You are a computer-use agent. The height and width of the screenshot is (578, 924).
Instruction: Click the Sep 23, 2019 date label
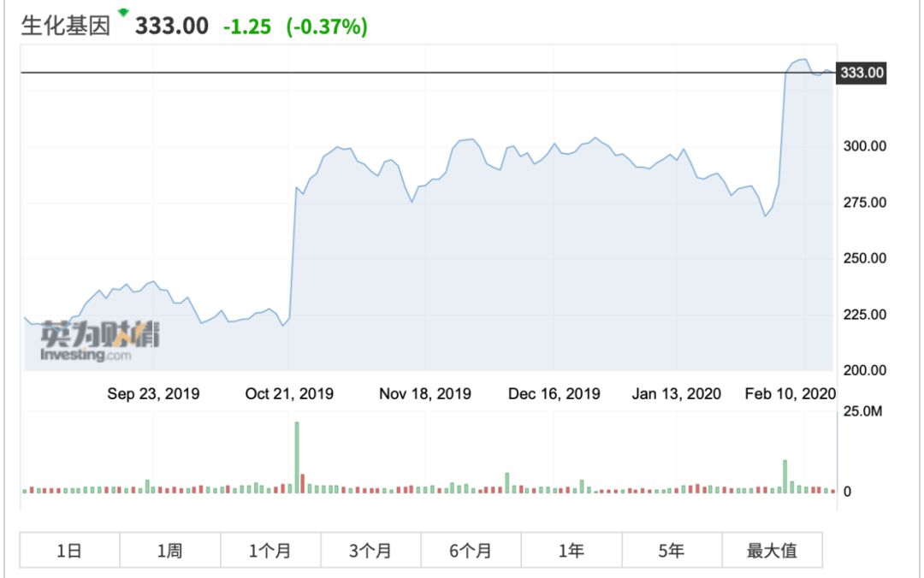tap(153, 393)
